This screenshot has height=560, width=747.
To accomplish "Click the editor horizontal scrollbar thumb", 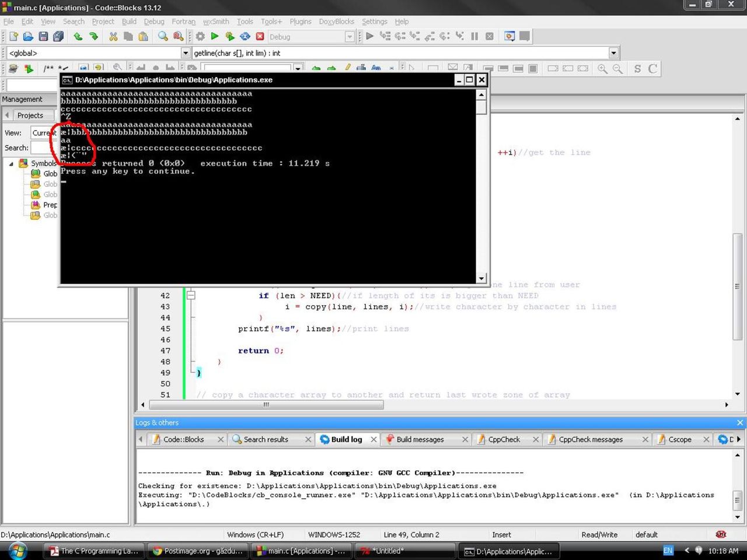I will pos(266,404).
